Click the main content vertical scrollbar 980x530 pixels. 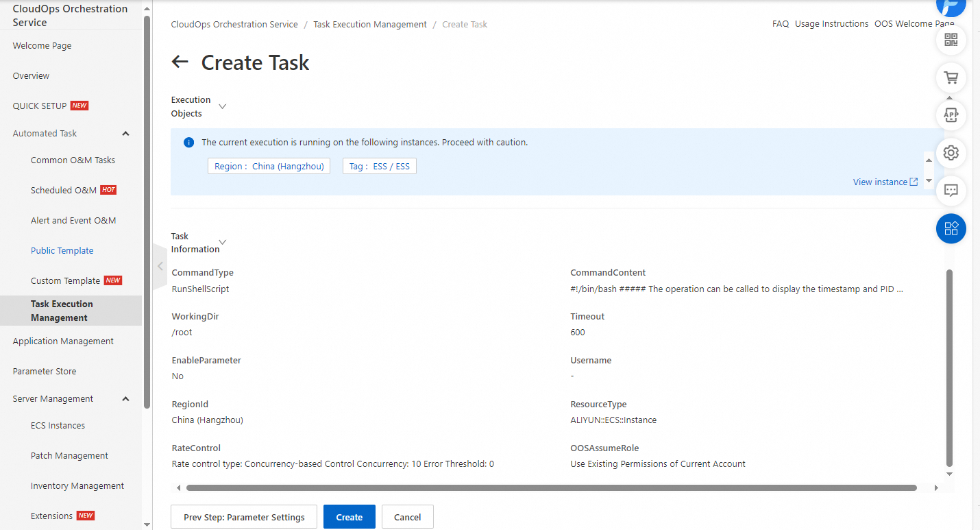949,368
